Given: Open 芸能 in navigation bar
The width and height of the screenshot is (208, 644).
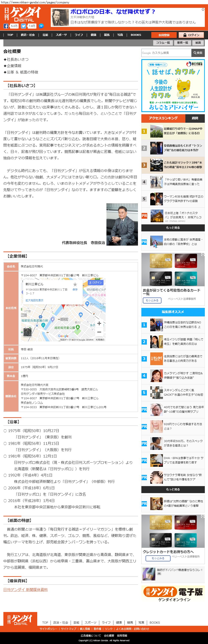Looking at the screenshot, I should pyautogui.click(x=45, y=35).
